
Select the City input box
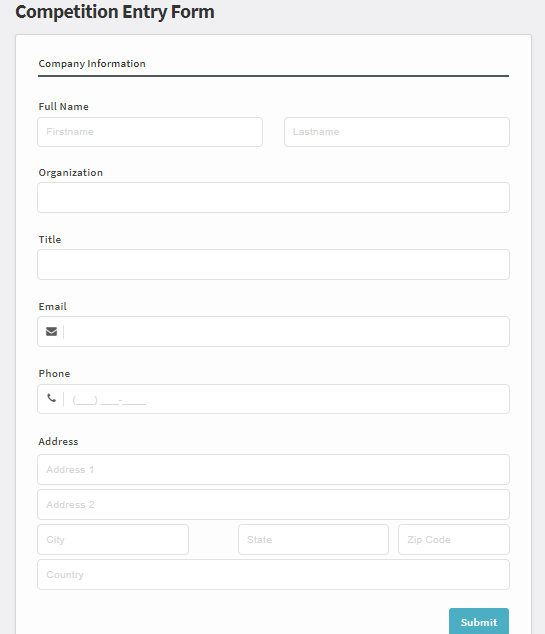coord(113,539)
